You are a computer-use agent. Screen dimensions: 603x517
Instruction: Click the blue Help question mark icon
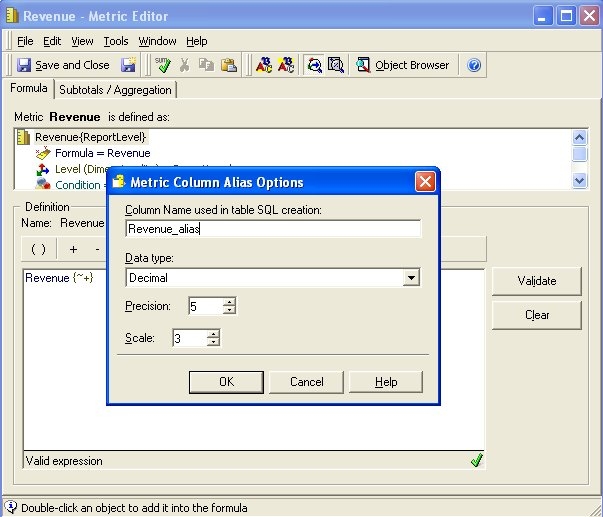[474, 65]
